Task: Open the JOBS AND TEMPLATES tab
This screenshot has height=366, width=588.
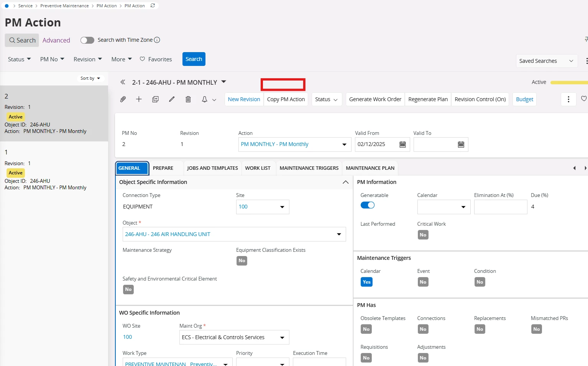Action: (x=212, y=168)
